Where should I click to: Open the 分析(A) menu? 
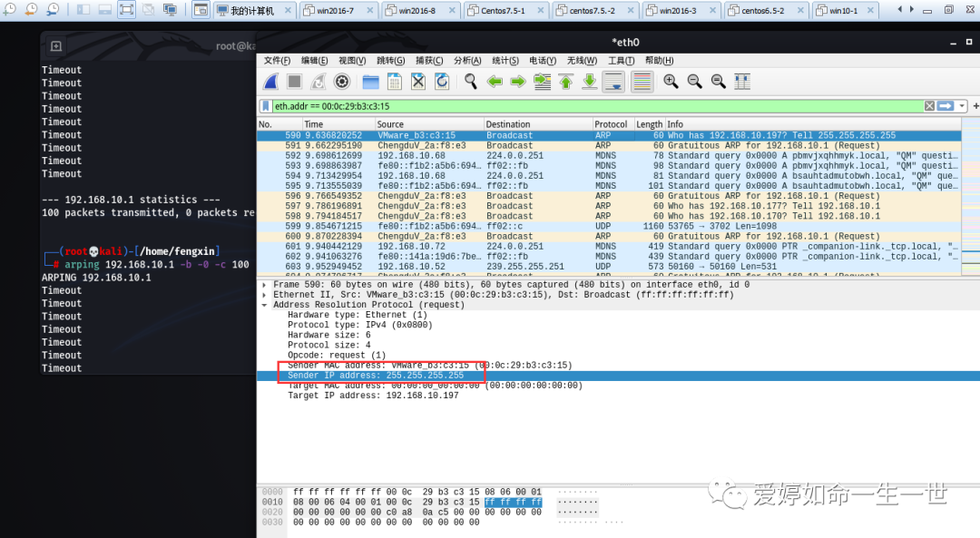pos(467,61)
